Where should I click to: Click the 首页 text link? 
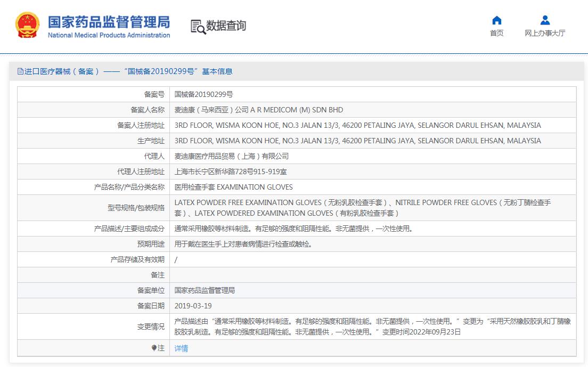click(x=497, y=33)
